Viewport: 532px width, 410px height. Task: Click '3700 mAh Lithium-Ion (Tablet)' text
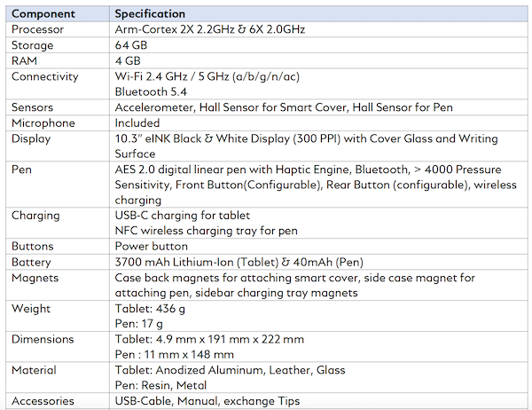click(x=197, y=262)
